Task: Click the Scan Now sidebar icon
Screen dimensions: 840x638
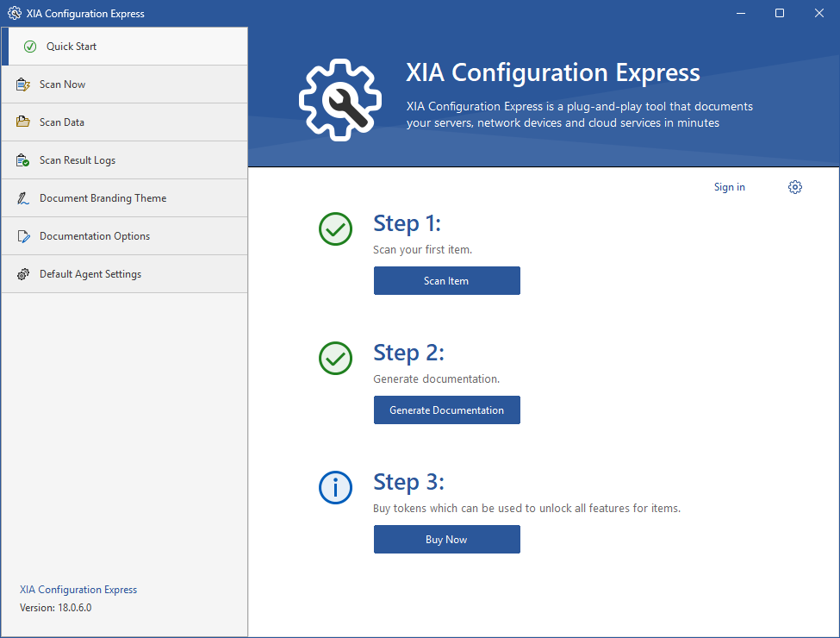Action: (x=23, y=84)
